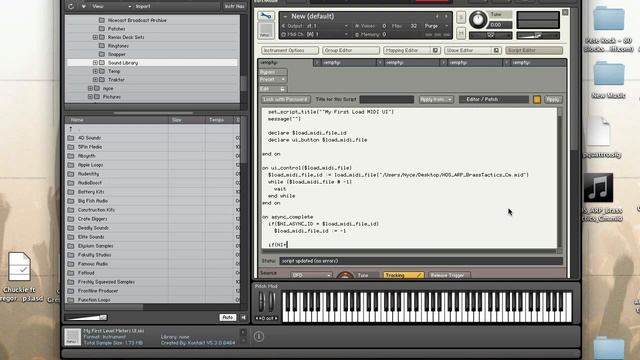The height and width of the screenshot is (360, 640).
Task: Select the second empty script tab
Action: click(348, 62)
